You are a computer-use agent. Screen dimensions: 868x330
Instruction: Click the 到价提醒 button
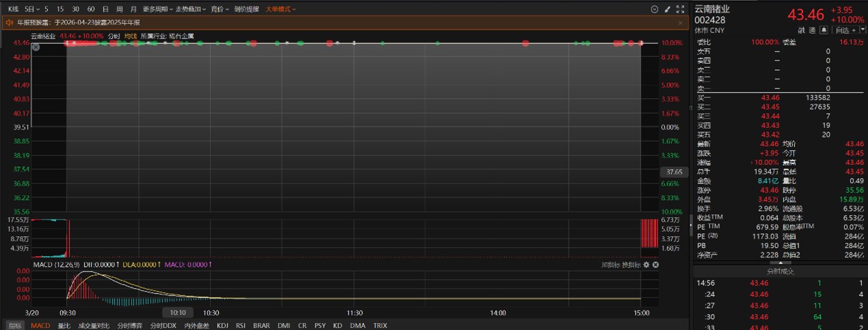click(246, 9)
